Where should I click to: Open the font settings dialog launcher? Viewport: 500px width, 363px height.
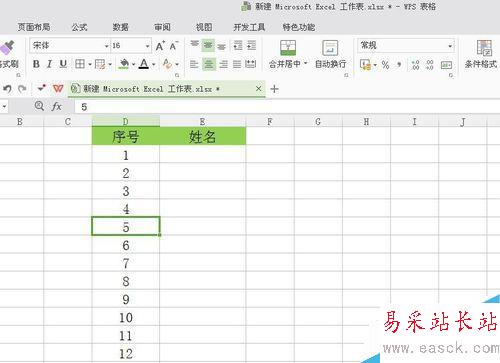coord(177,75)
